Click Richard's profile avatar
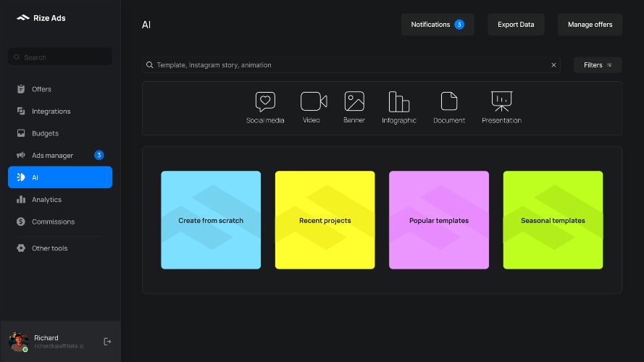This screenshot has width=644, height=362. coord(19,342)
